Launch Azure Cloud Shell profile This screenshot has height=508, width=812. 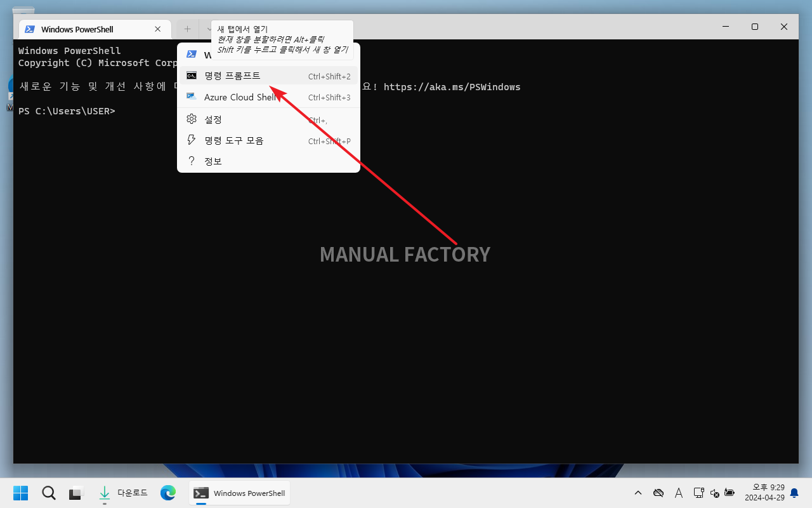tap(269, 97)
